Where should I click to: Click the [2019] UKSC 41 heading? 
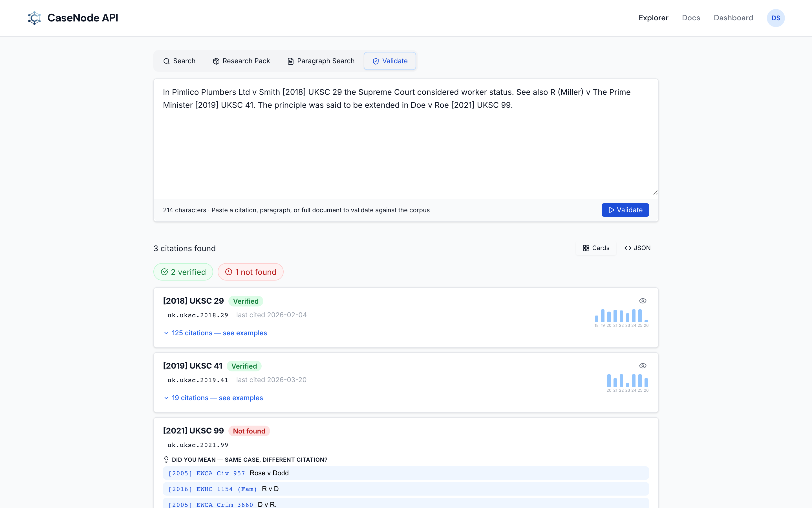(x=193, y=365)
